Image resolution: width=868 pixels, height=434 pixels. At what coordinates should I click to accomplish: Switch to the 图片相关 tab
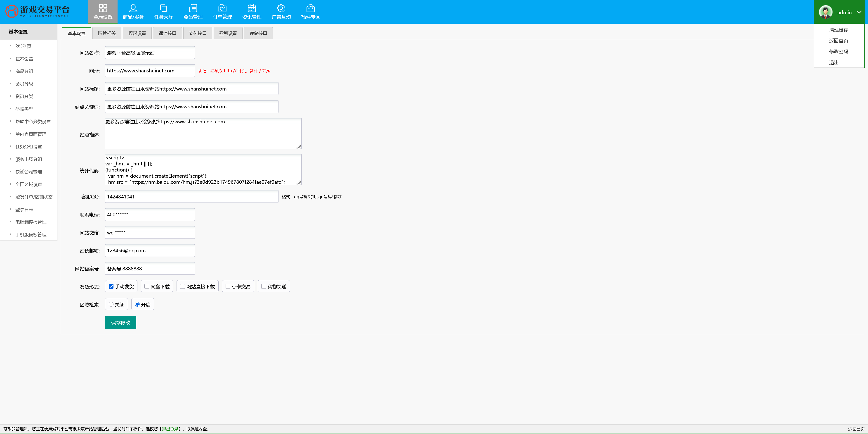107,33
